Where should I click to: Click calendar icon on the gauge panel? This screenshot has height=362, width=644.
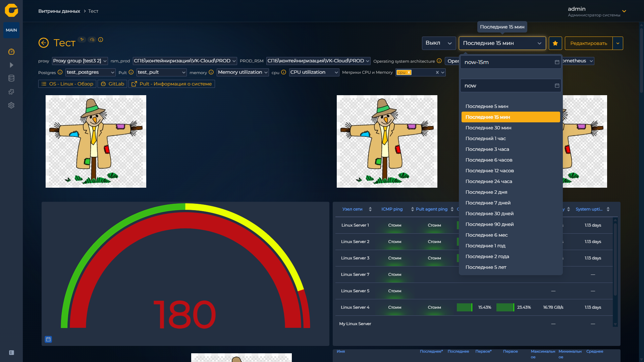(x=48, y=340)
